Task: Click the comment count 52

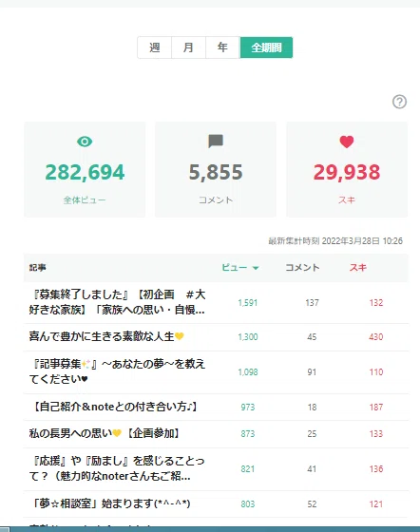Action: (312, 504)
